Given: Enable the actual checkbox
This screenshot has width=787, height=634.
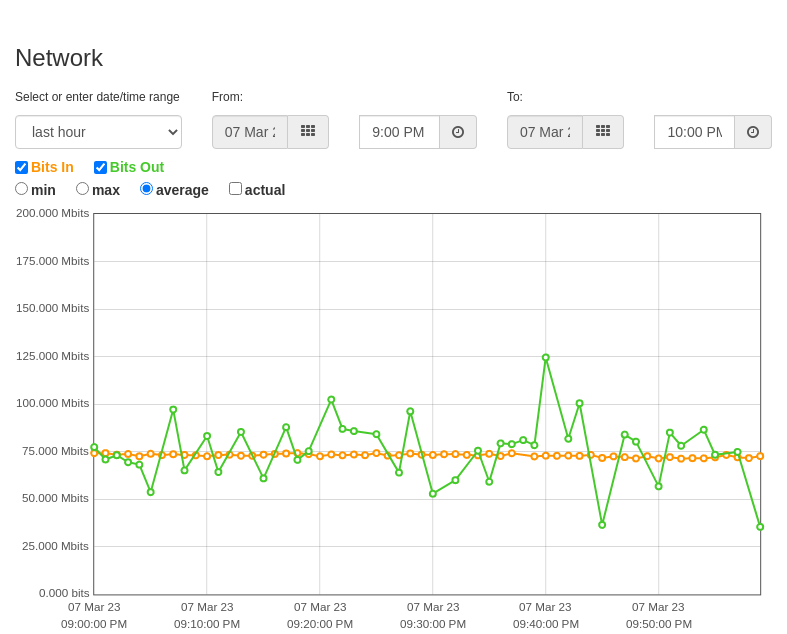Looking at the screenshot, I should pyautogui.click(x=235, y=189).
